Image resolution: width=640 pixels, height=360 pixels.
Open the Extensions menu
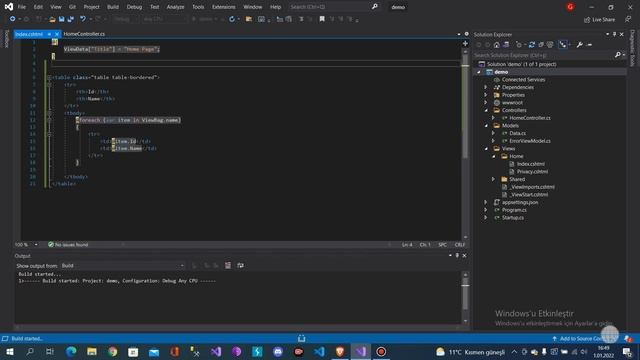[224, 7]
